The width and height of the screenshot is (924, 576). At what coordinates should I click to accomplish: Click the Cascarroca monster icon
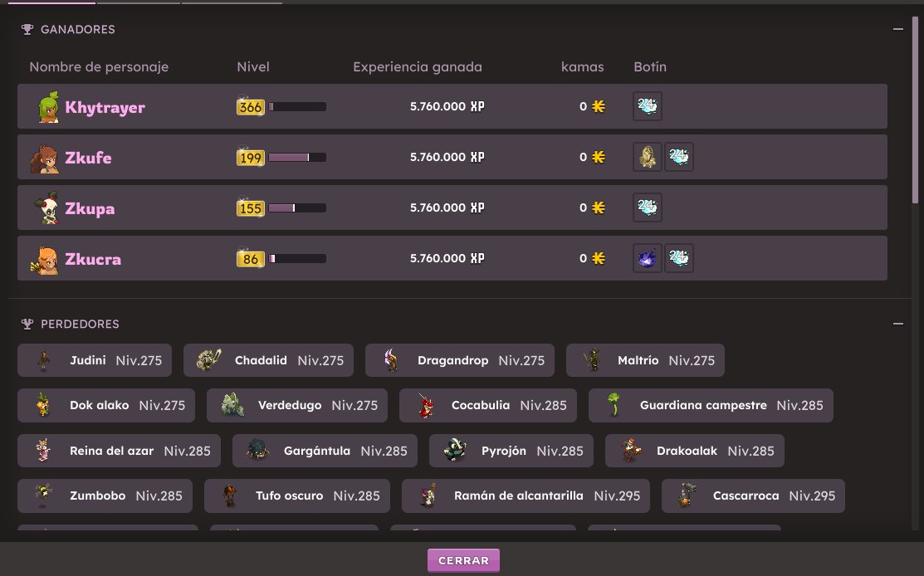click(x=686, y=495)
